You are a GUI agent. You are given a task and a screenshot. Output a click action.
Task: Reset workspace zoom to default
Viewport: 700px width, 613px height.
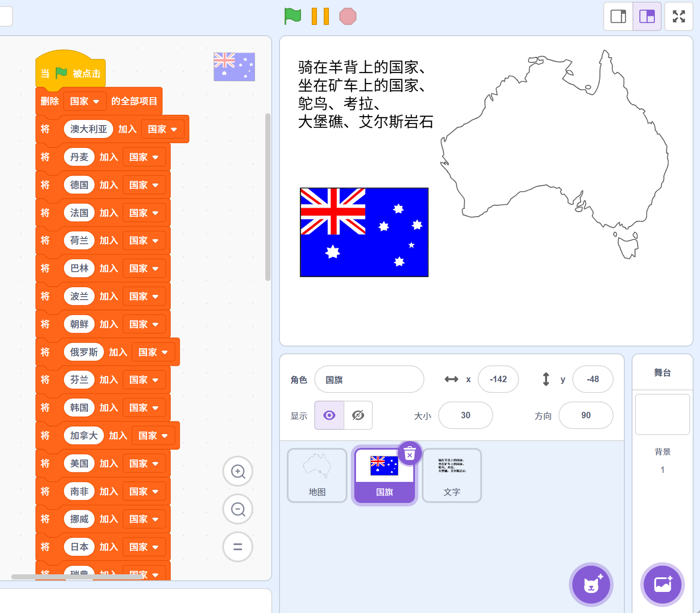pos(238,547)
